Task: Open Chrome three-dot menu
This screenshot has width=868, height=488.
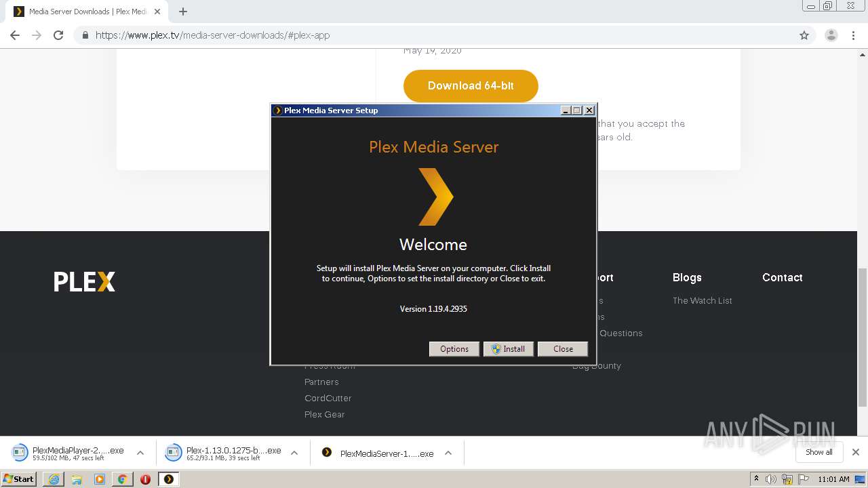Action: coord(853,35)
